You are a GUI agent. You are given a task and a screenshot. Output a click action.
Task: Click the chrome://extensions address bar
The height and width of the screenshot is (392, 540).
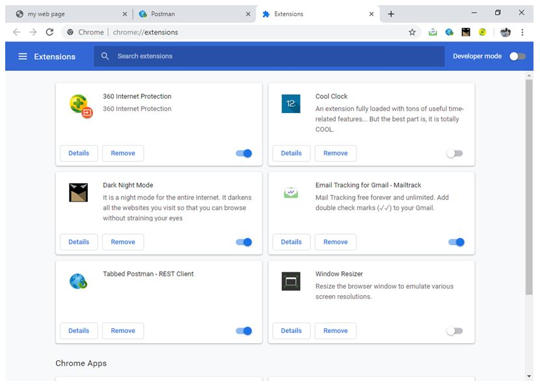[x=241, y=32]
